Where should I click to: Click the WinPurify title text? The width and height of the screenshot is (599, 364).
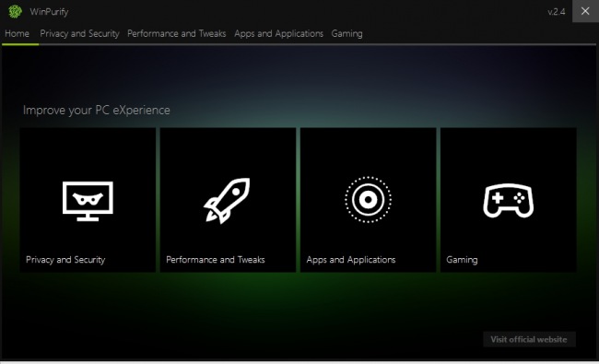[49, 12]
